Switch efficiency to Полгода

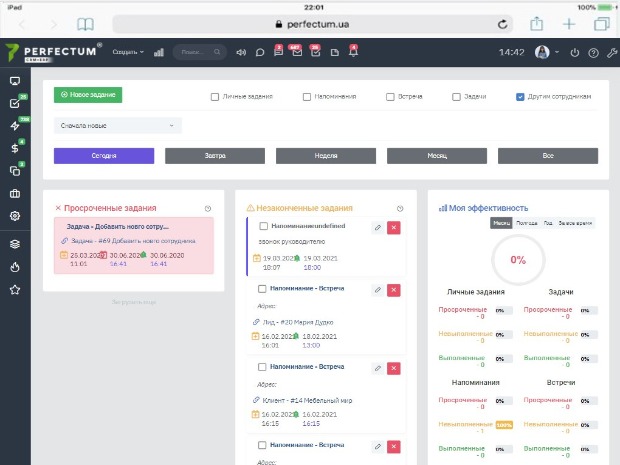527,223
